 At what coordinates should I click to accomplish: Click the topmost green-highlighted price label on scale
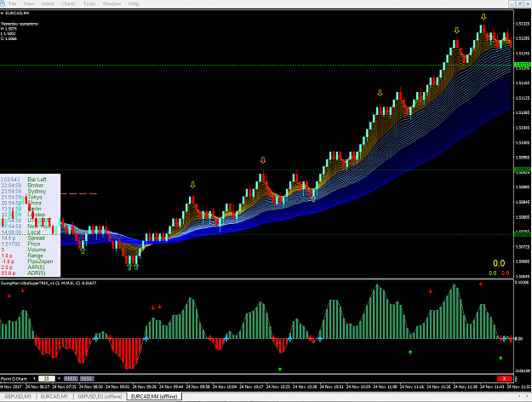(x=523, y=65)
